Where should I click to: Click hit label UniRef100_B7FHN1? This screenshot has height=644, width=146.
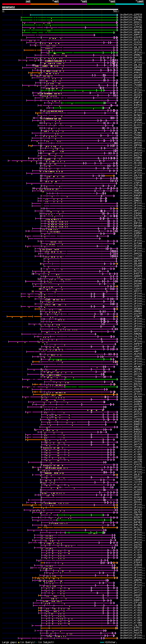point(131,20)
